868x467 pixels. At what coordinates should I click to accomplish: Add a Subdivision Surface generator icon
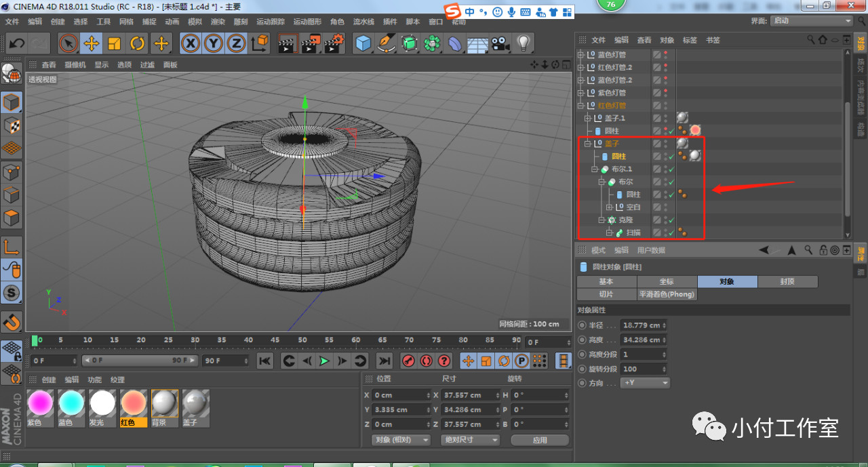[409, 44]
